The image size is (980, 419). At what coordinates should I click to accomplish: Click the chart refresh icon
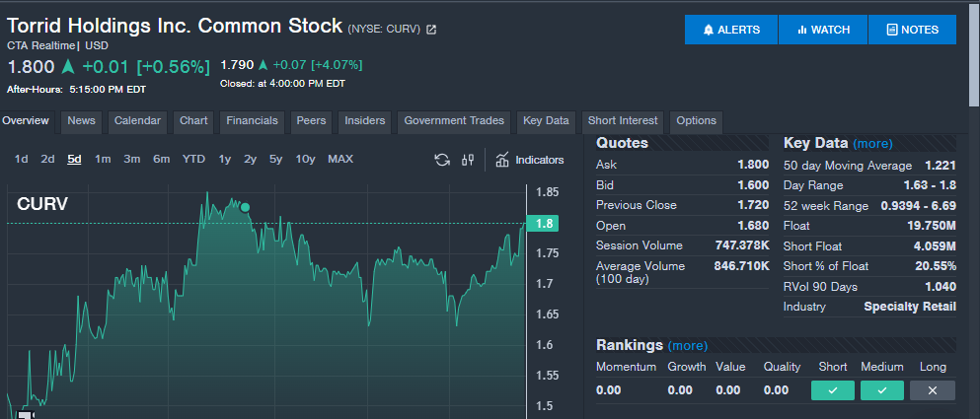coord(442,160)
